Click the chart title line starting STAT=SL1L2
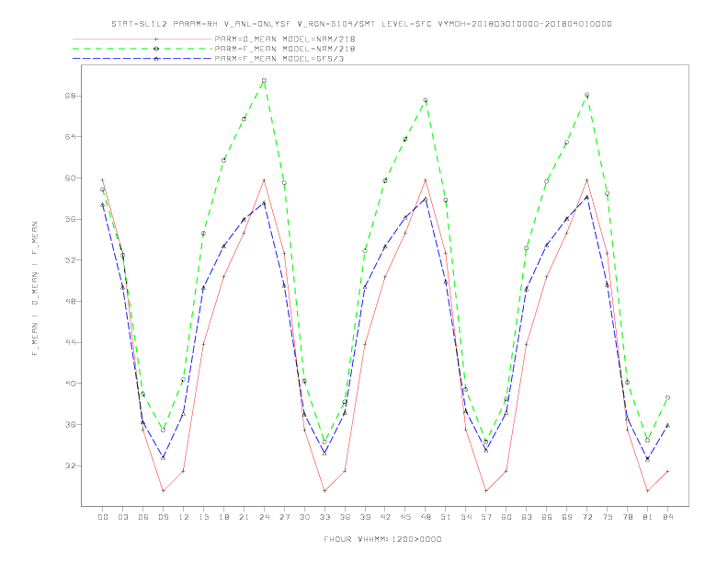Viewport: 728px width, 563px height. tap(361, 24)
